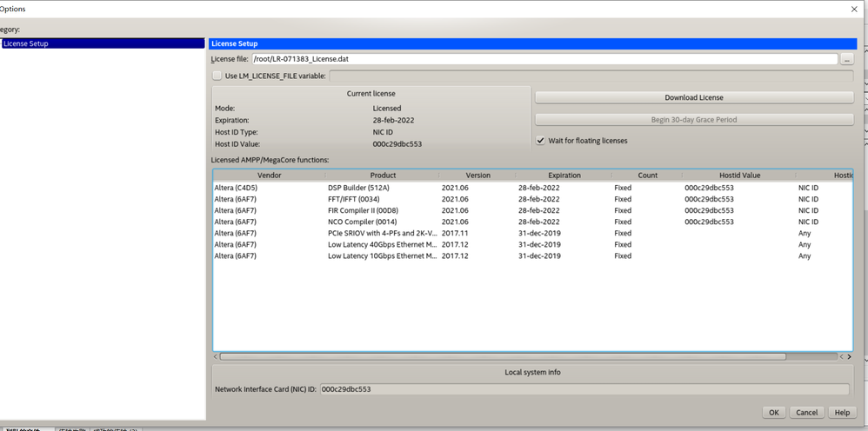Sort table by Vendor column header
Image resolution: width=868 pixels, height=431 pixels.
(269, 176)
